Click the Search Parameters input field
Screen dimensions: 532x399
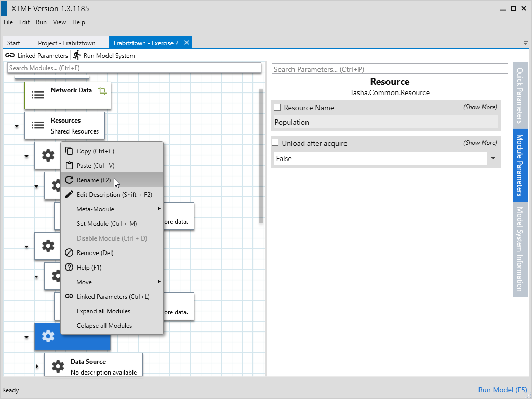point(389,69)
